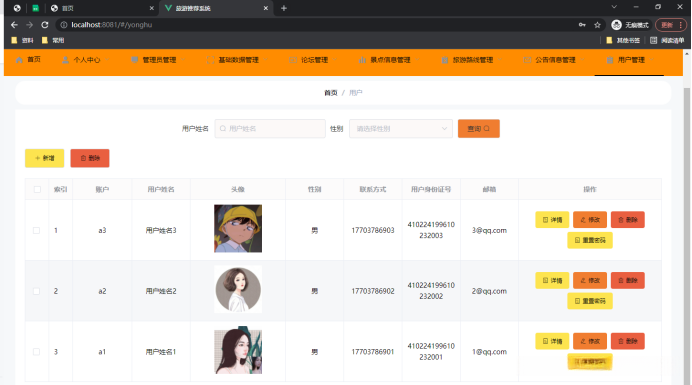Image resolution: width=692 pixels, height=385 pixels.
Task: Click the yellow 新增 add button
Action: 45,158
